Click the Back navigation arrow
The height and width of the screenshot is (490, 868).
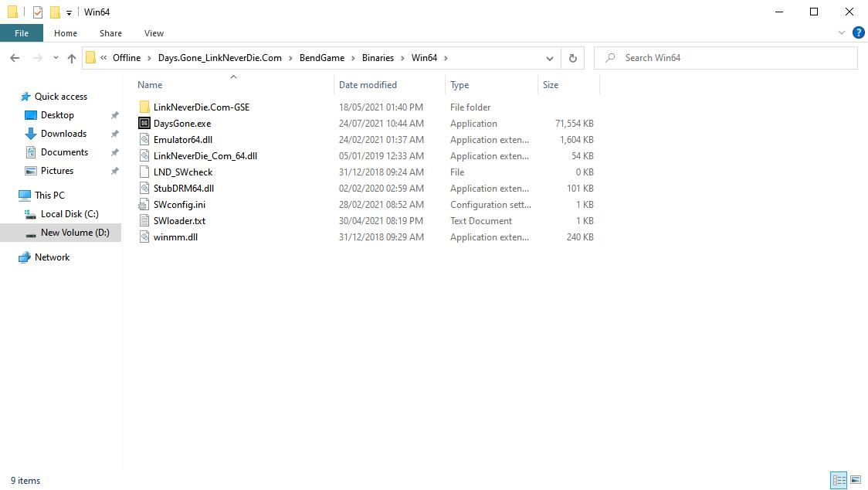pyautogui.click(x=15, y=58)
